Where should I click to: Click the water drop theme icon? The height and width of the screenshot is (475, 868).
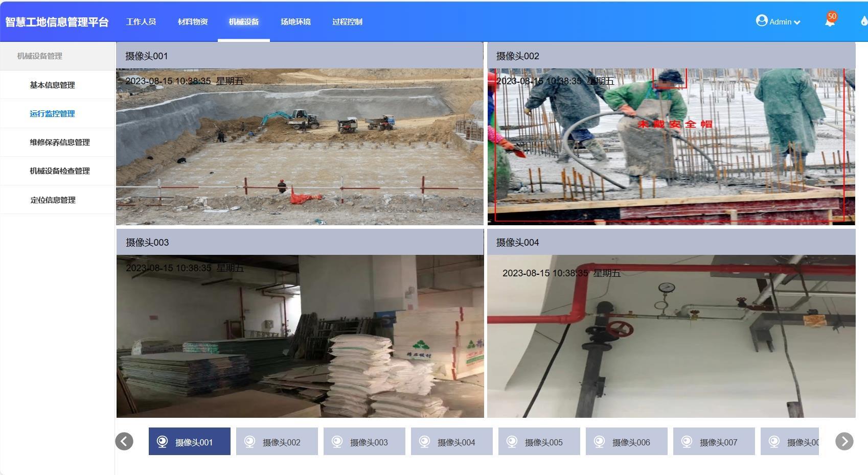[863, 21]
